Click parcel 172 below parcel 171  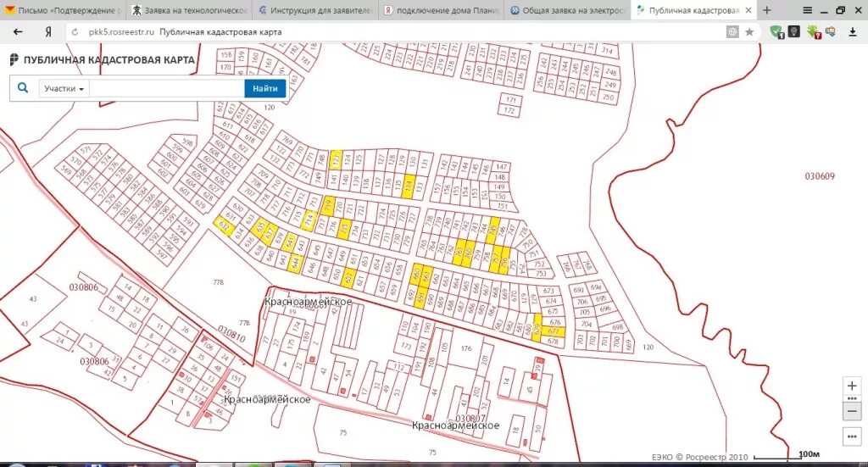[x=509, y=111]
